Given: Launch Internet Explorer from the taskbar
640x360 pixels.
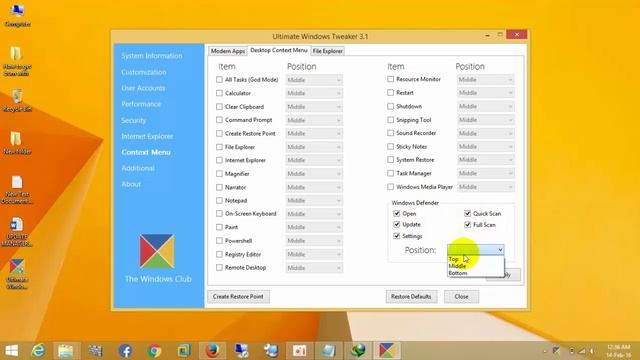Looking at the screenshot, I should [38, 350].
